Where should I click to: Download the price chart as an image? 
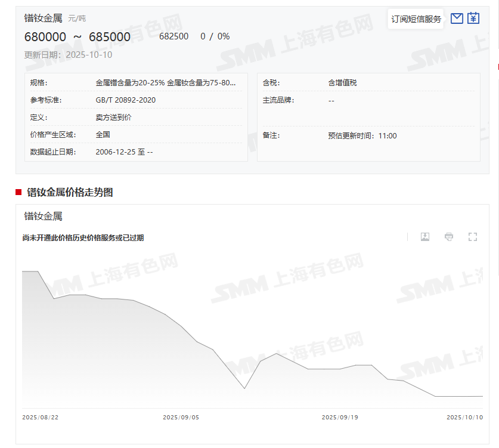pyautogui.click(x=424, y=237)
